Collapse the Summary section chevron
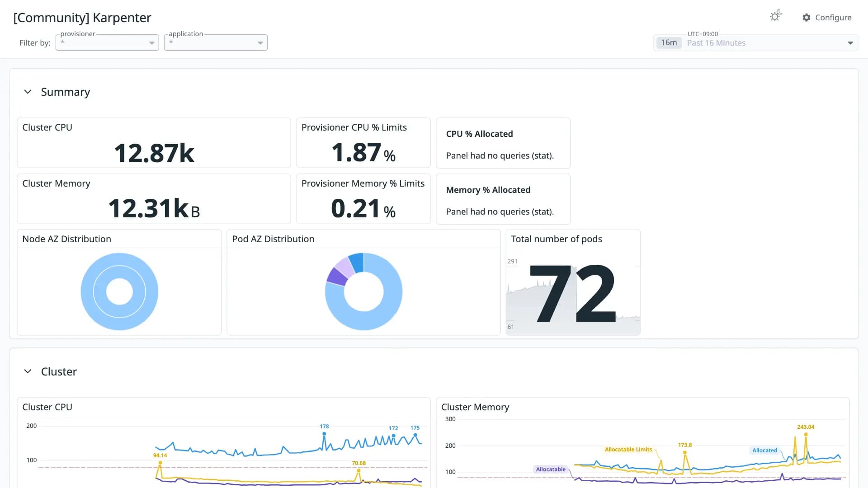This screenshot has width=868, height=488. 28,92
